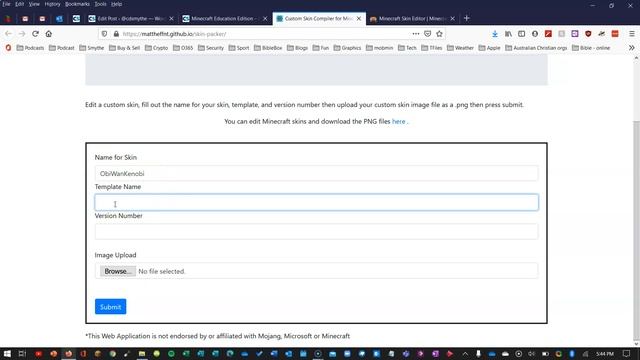Open the Blogs bookmarks folder
Screen dimensions: 640x360
click(x=298, y=48)
